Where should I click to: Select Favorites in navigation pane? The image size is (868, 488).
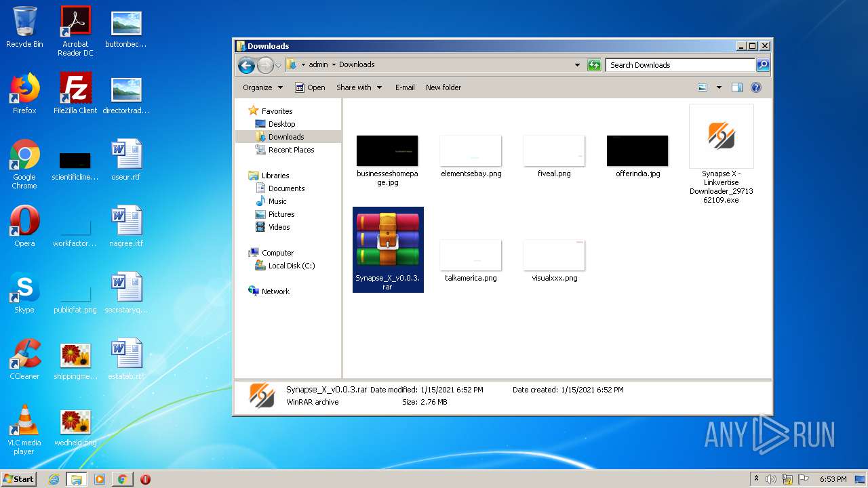(x=271, y=111)
